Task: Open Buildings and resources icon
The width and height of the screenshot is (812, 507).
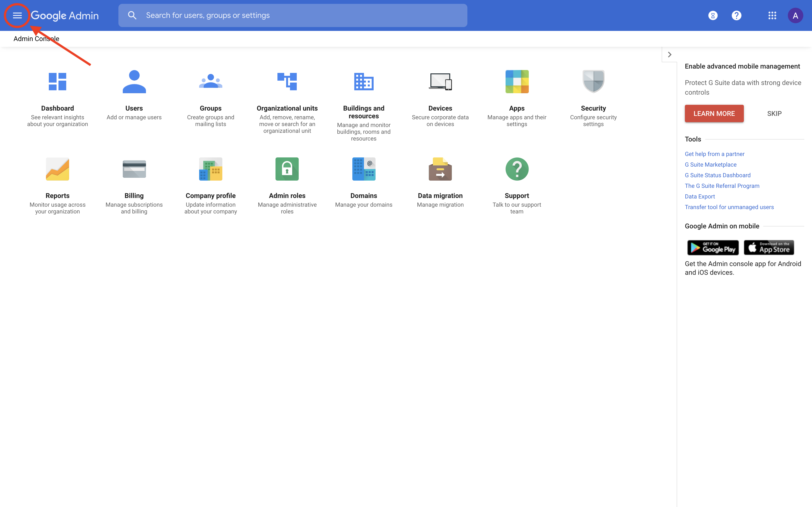Action: 363,82
